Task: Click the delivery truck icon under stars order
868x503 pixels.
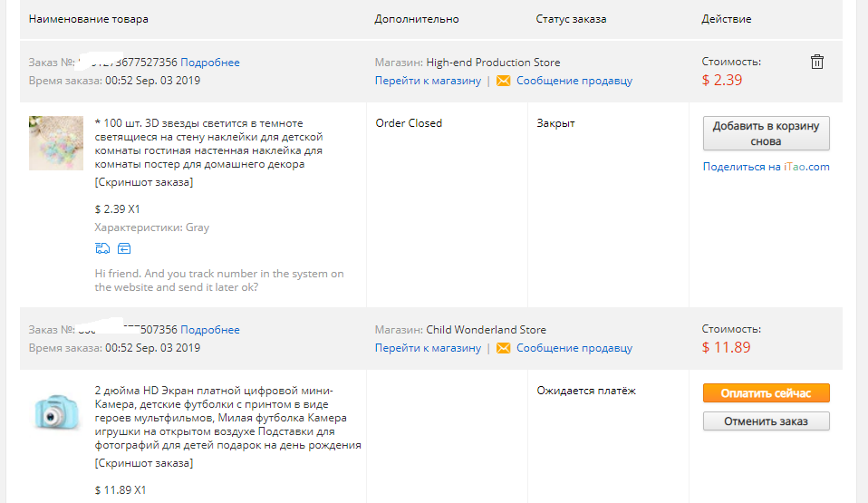Action: [x=102, y=248]
